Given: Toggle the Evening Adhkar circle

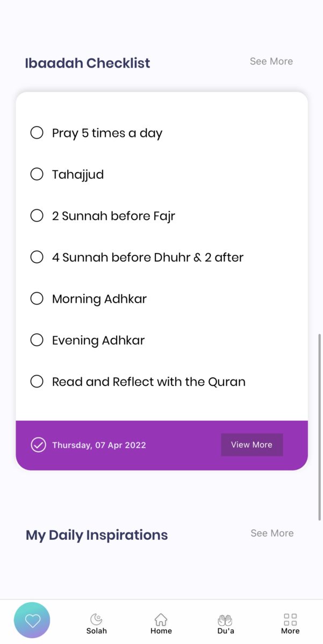Looking at the screenshot, I should (37, 340).
